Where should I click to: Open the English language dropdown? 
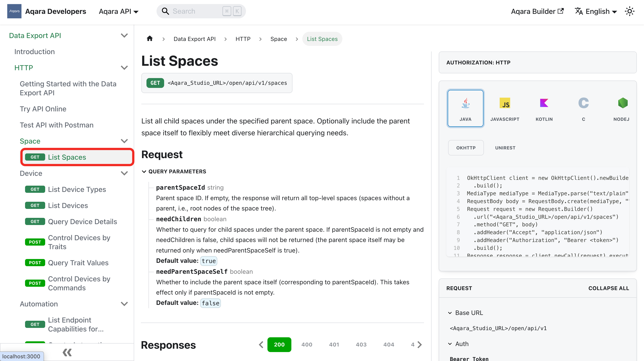point(596,11)
